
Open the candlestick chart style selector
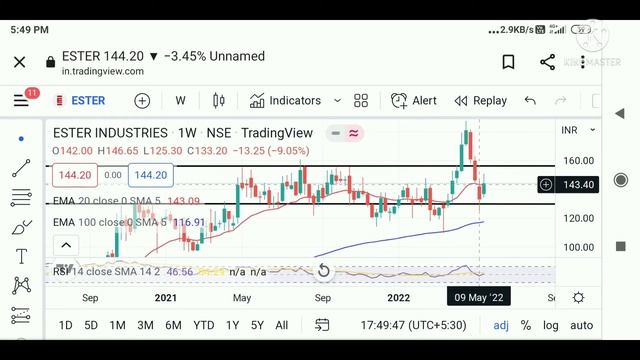point(219,100)
